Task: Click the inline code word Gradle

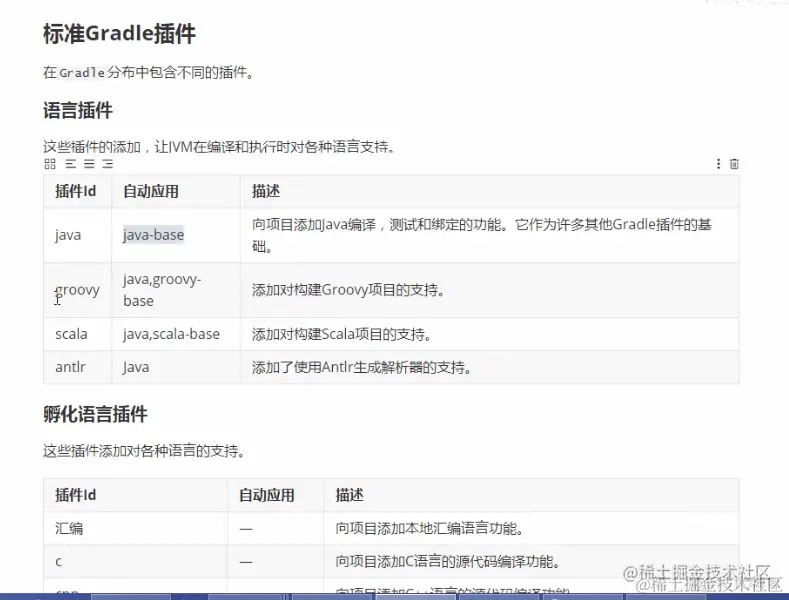Action: tap(82, 73)
